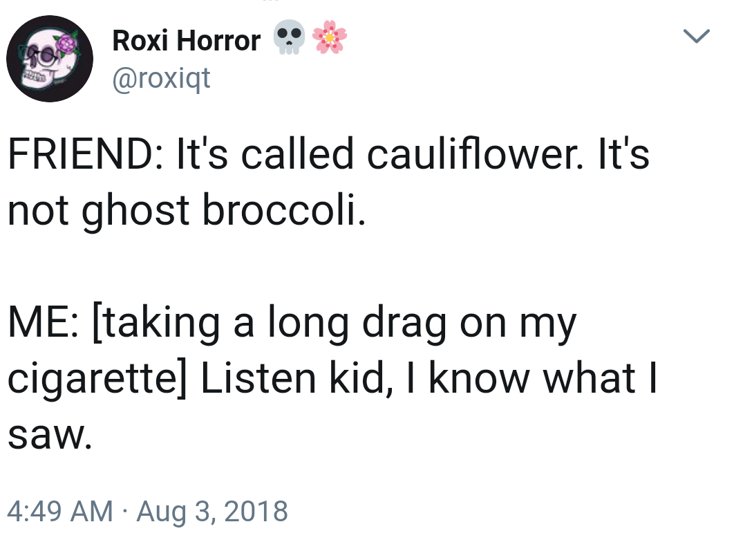Open Roxi Horror's profile name link
This screenshot has width=734, height=560.
click(186, 41)
